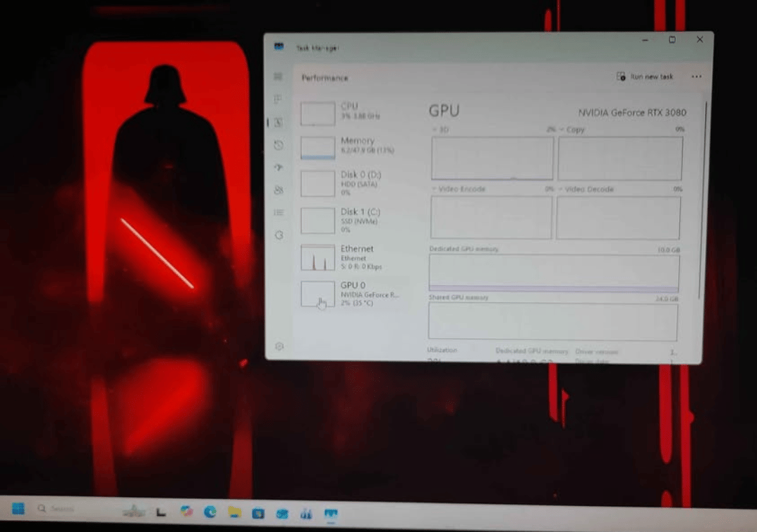Open the 3D engine dropdown
This screenshot has height=532, width=757.
pos(438,129)
